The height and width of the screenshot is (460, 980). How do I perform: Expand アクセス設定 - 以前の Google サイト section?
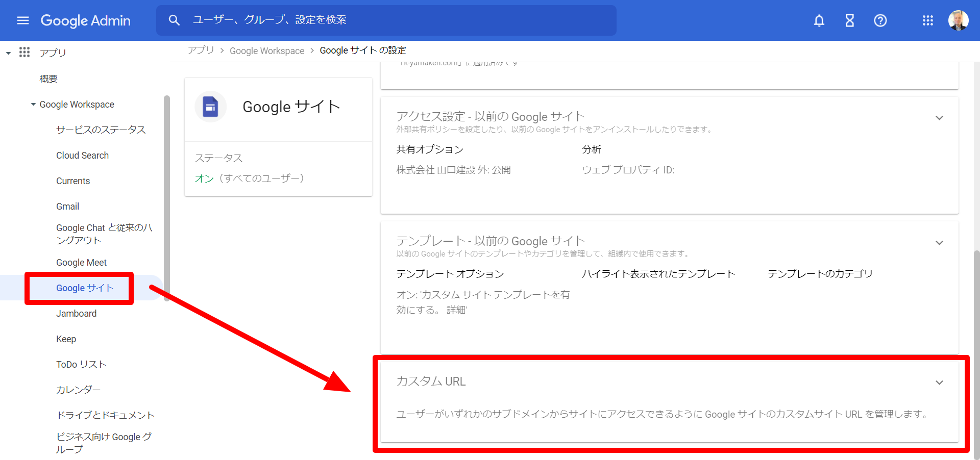pyautogui.click(x=940, y=117)
